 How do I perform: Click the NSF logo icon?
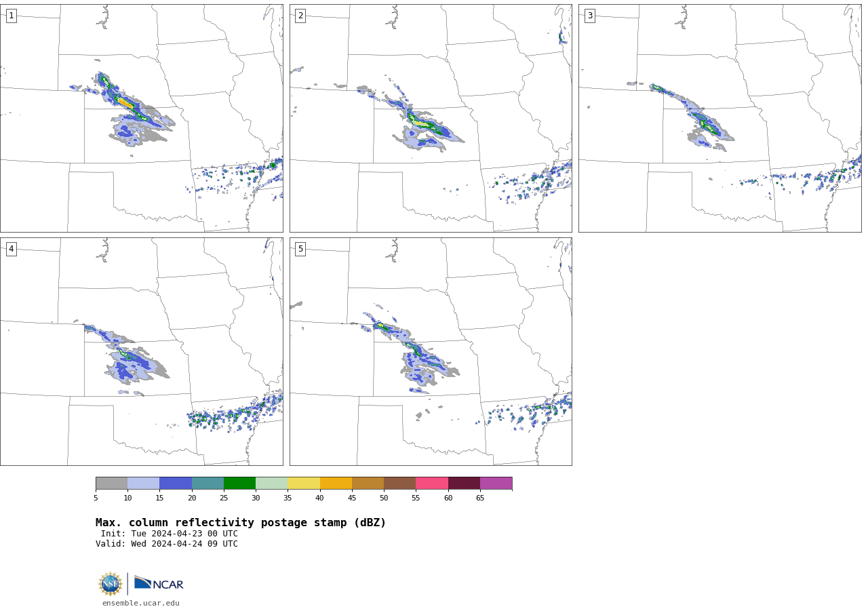click(111, 584)
